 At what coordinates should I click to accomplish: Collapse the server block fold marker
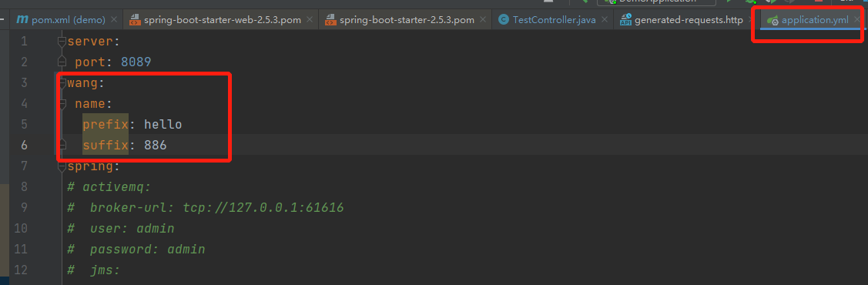[x=62, y=41]
